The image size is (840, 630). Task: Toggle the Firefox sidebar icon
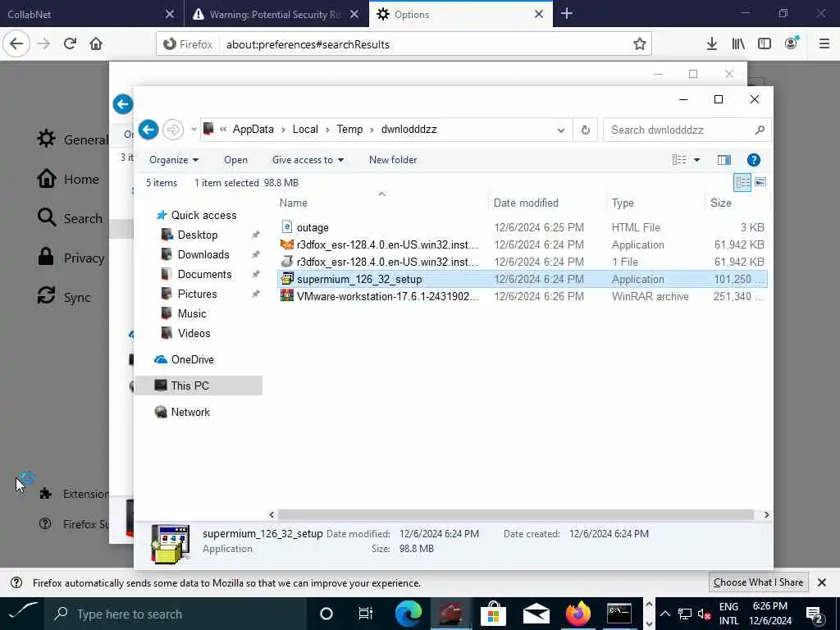tap(764, 44)
